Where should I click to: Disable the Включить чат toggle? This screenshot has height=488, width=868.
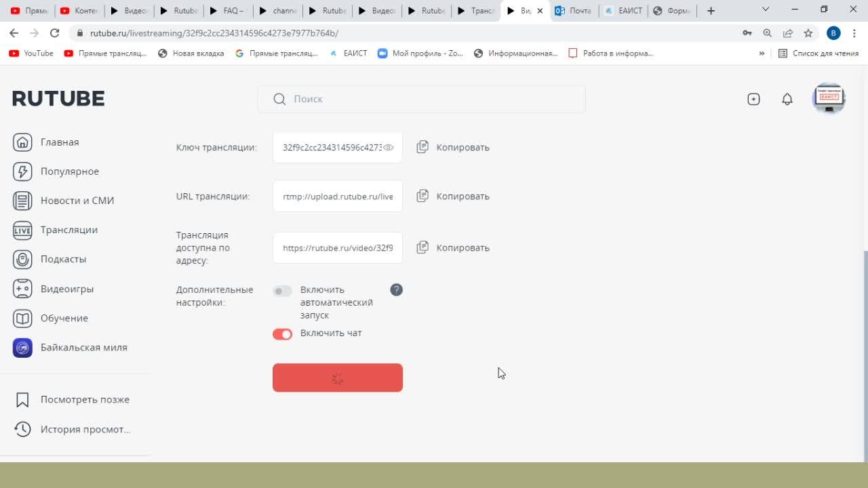(x=282, y=334)
